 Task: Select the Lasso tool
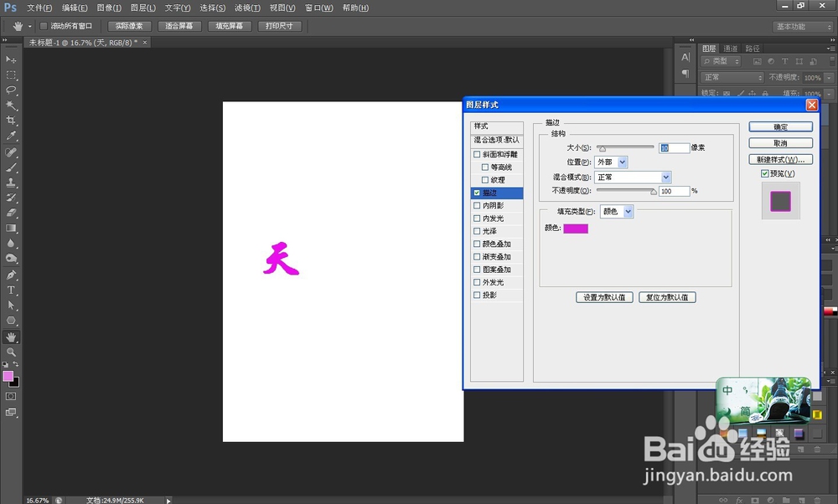(x=11, y=90)
